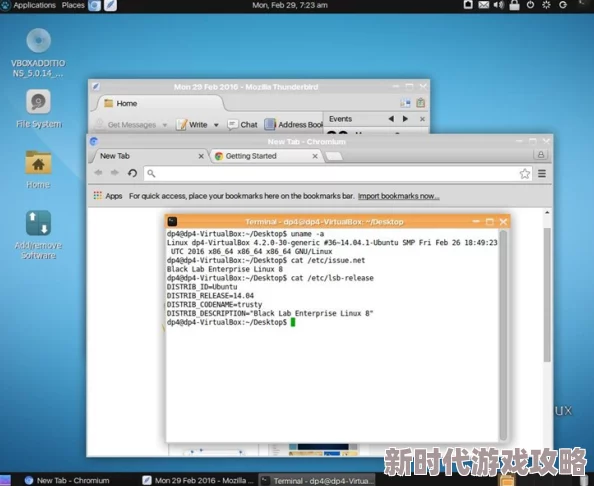Open Thunderbird calendar tab icon
Viewport: 594px width, 486px height.
point(405,103)
